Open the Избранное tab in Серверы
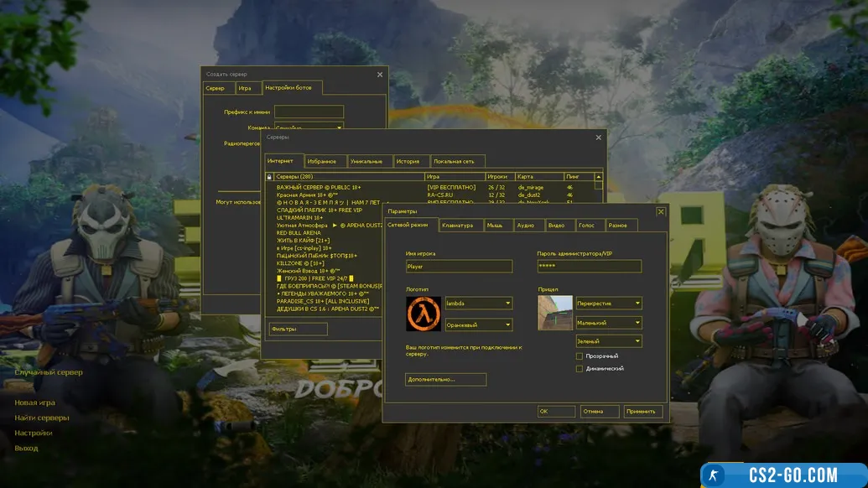 (322, 161)
